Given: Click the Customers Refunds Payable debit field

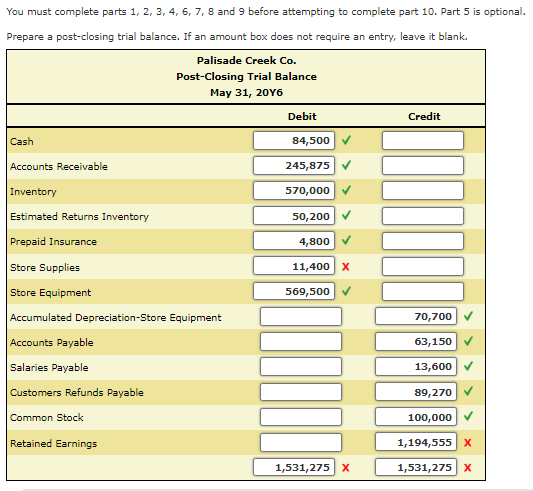Looking at the screenshot, I should pos(301,392).
